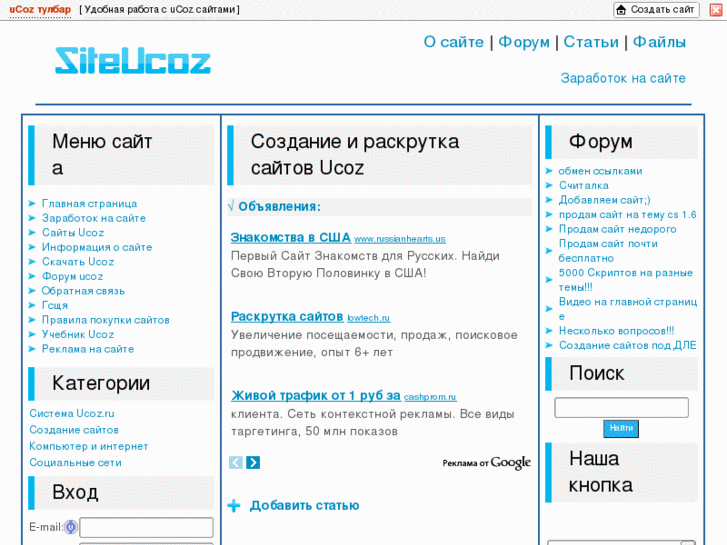Open the Реклама на сайте link
Screen dimensions: 727x545
(88, 349)
